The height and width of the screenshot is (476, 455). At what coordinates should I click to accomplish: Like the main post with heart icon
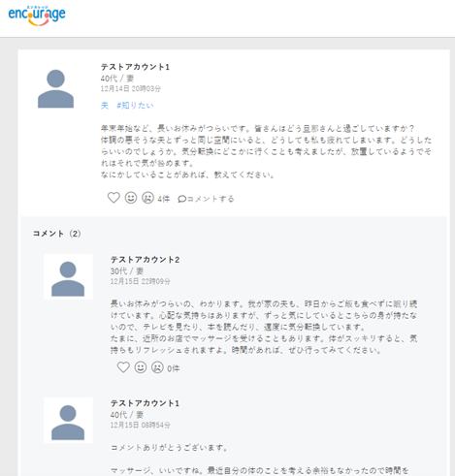[114, 198]
